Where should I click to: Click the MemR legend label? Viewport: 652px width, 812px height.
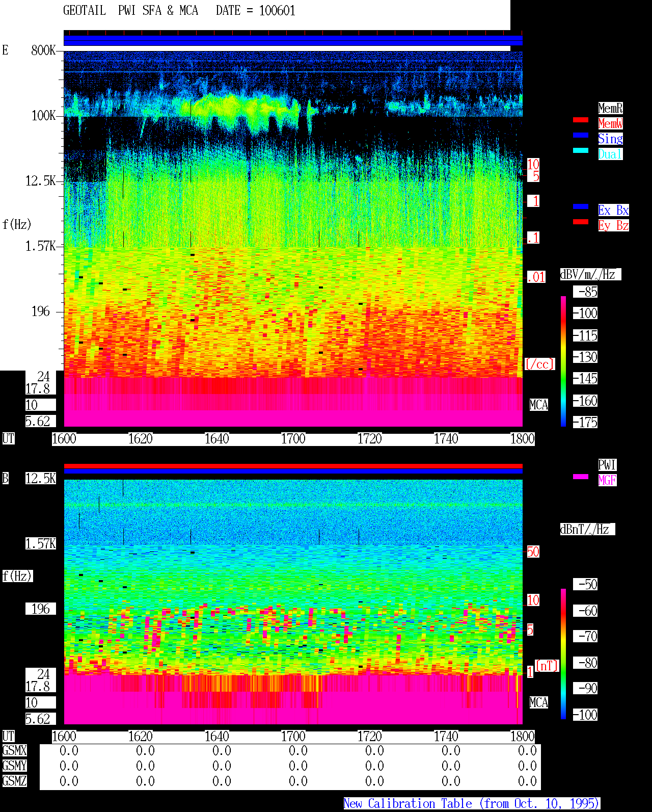pyautogui.click(x=610, y=108)
